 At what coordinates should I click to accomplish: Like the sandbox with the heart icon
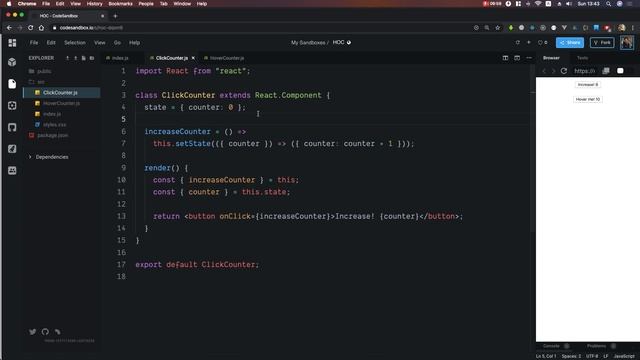pos(540,42)
